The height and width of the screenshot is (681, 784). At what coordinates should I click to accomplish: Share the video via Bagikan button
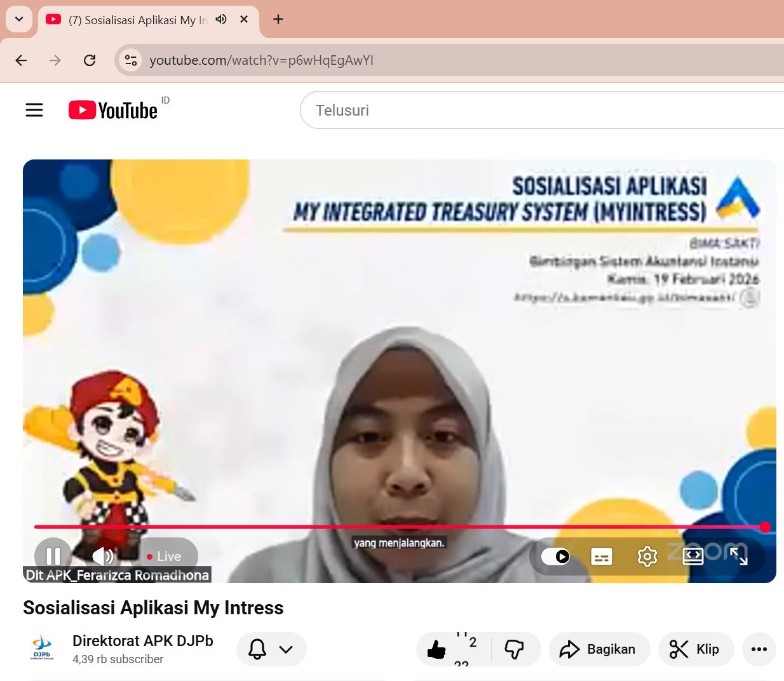coord(598,649)
